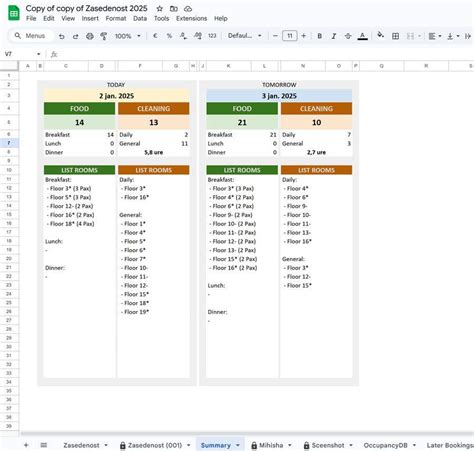Image resolution: width=474 pixels, height=451 pixels.
Task: Open the Name box dropdown arrow
Action: 39,54
